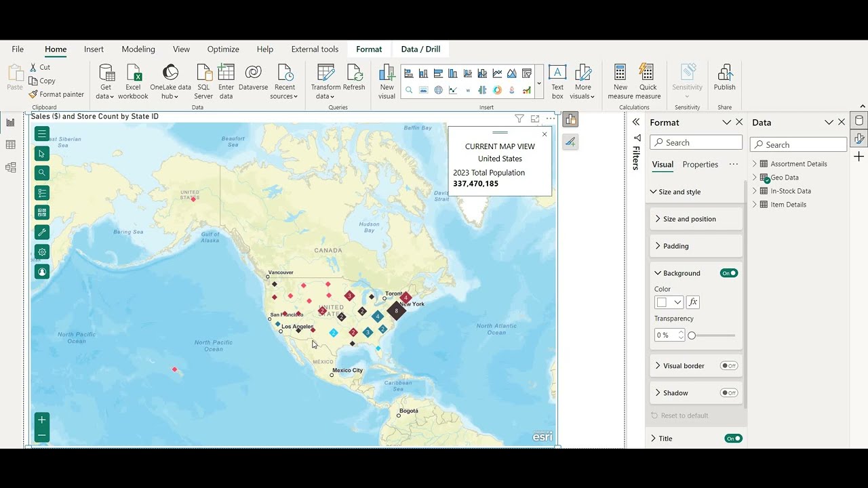The width and height of the screenshot is (868, 488).
Task: Insert a New visual
Action: (x=387, y=81)
